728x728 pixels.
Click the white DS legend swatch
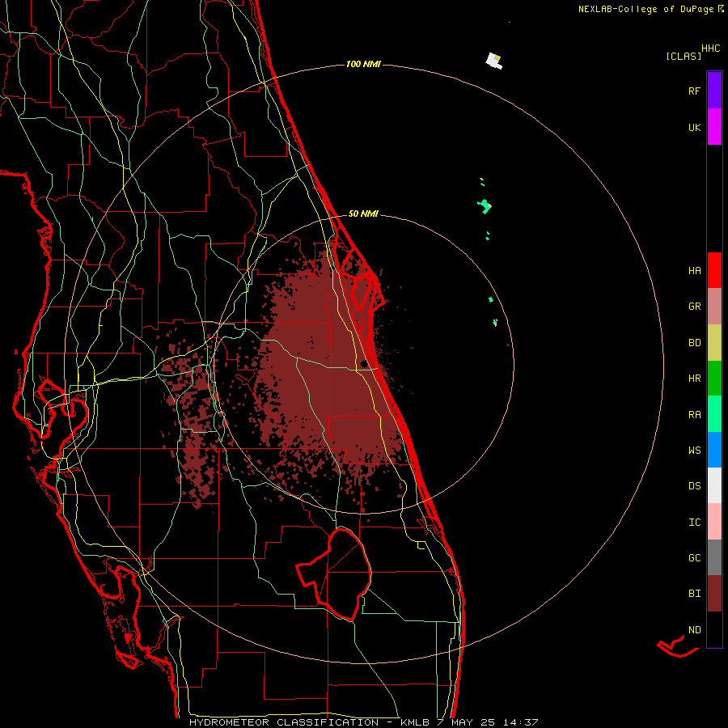[714, 485]
